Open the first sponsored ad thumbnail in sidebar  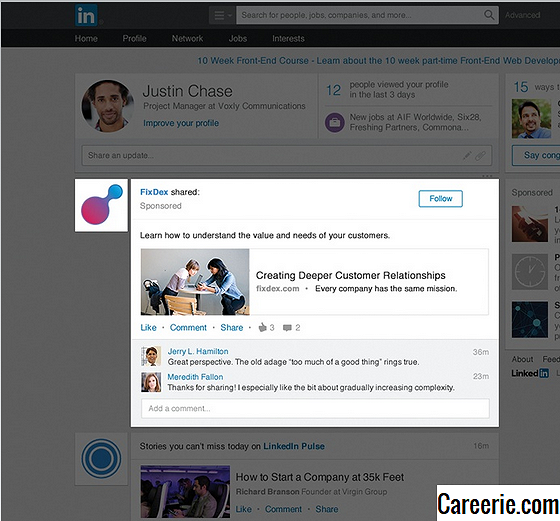click(530, 224)
